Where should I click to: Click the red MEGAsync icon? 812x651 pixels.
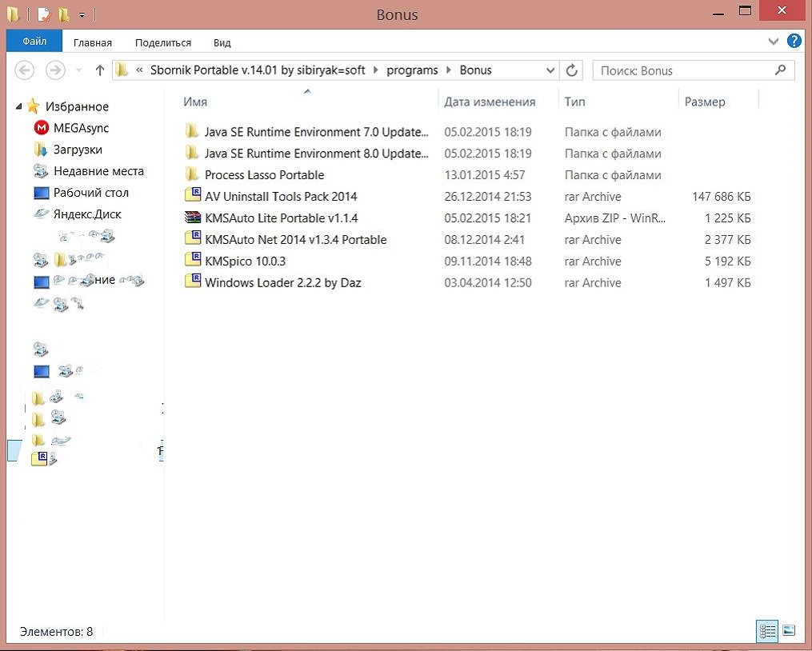[41, 127]
